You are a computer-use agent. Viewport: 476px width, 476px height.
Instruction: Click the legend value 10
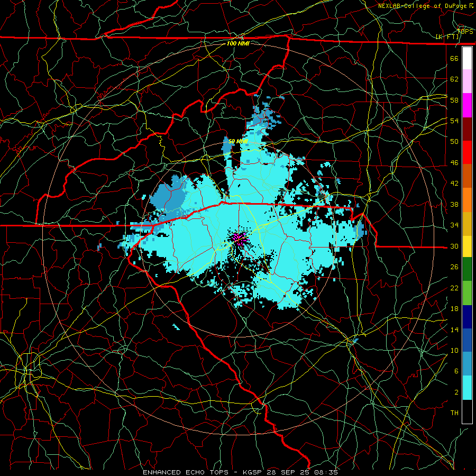coord(454,351)
